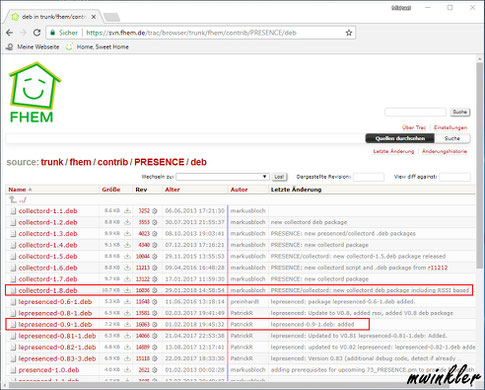Click the download icon for lepresenced-0.9-1.deb
The height and width of the screenshot is (390, 485).
tap(127, 324)
